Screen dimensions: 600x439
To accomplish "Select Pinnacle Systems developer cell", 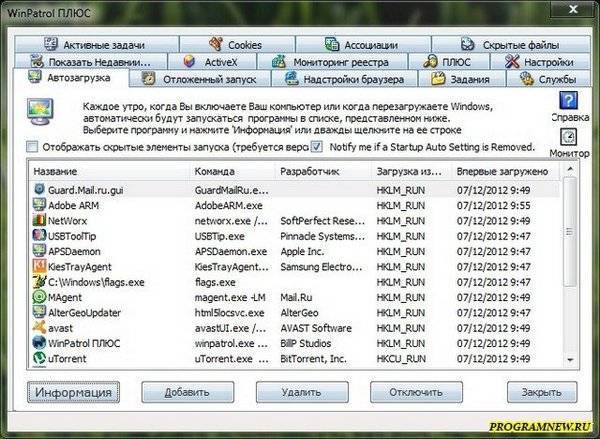I will click(x=322, y=236).
